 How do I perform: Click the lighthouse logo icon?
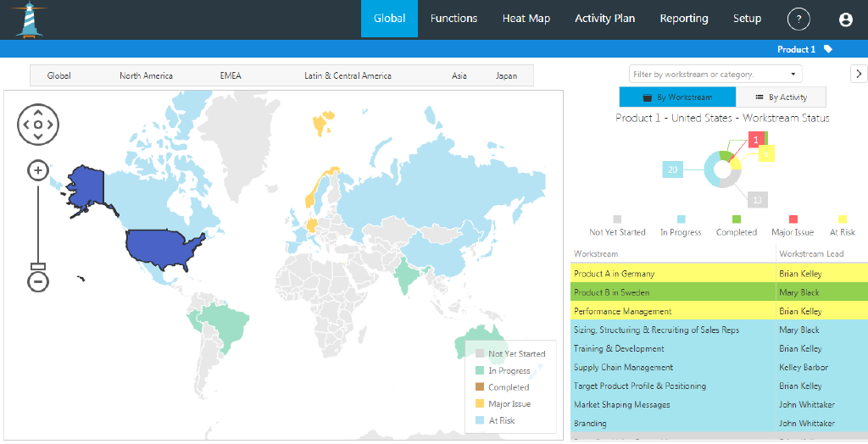click(31, 19)
